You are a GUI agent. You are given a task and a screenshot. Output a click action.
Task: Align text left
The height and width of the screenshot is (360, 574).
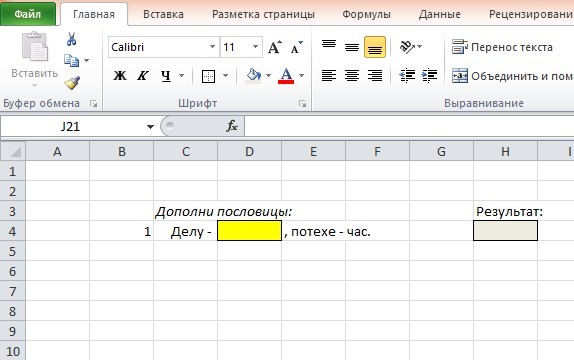click(x=329, y=76)
